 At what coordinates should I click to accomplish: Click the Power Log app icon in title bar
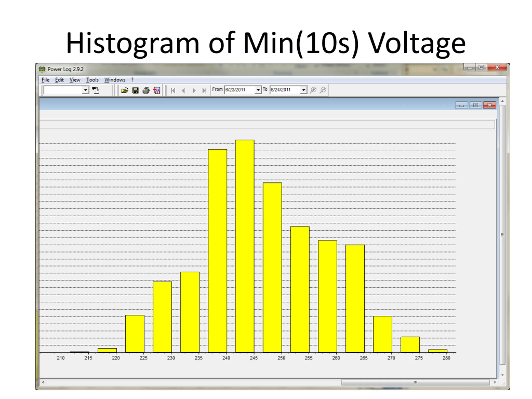(x=42, y=69)
